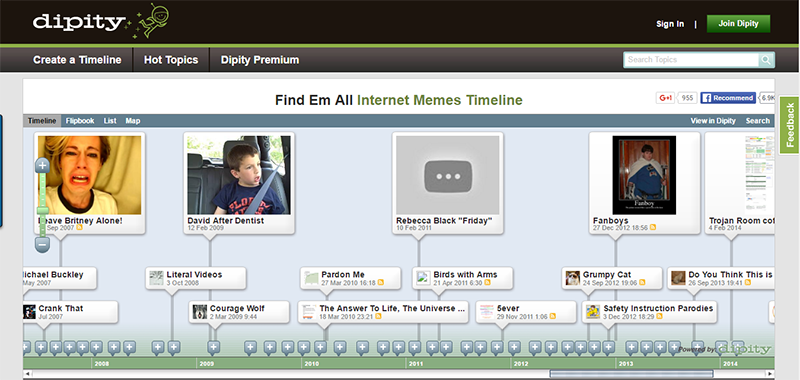The image size is (800, 380).
Task: Click the Join Dipity button
Action: (x=738, y=23)
